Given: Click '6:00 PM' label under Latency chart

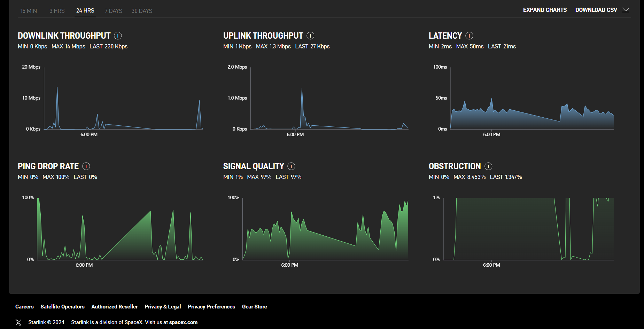Looking at the screenshot, I should tap(491, 134).
